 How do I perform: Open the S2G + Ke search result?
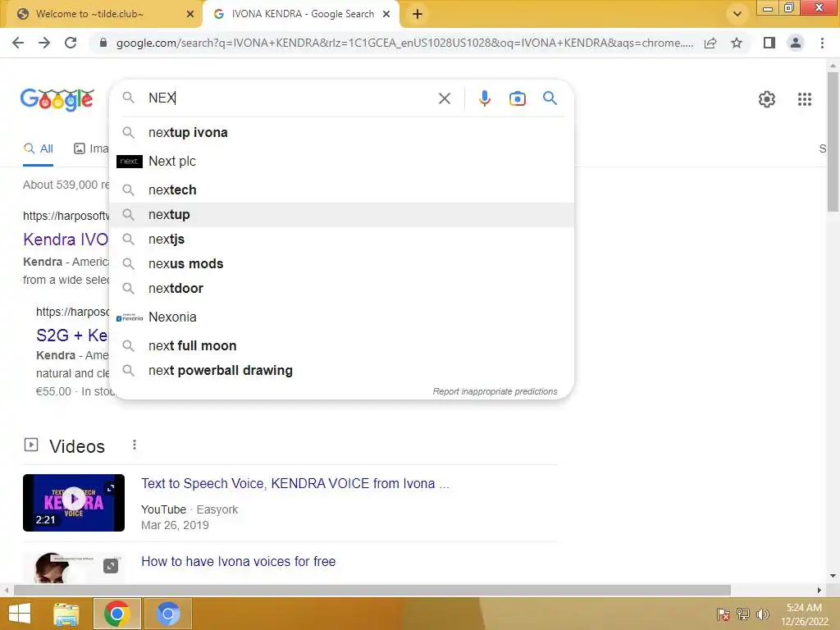72,336
